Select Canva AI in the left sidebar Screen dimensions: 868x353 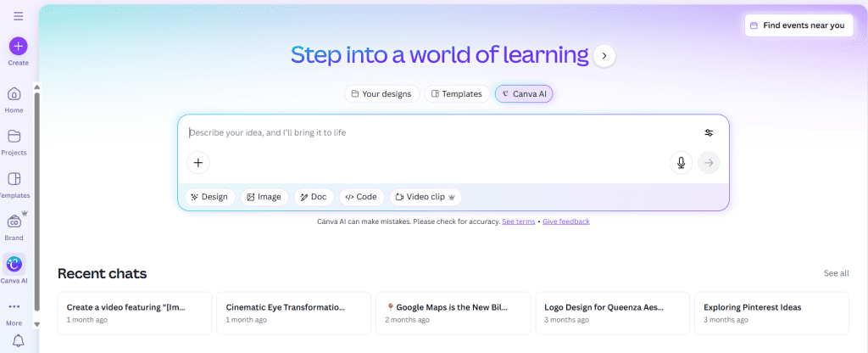[14, 269]
